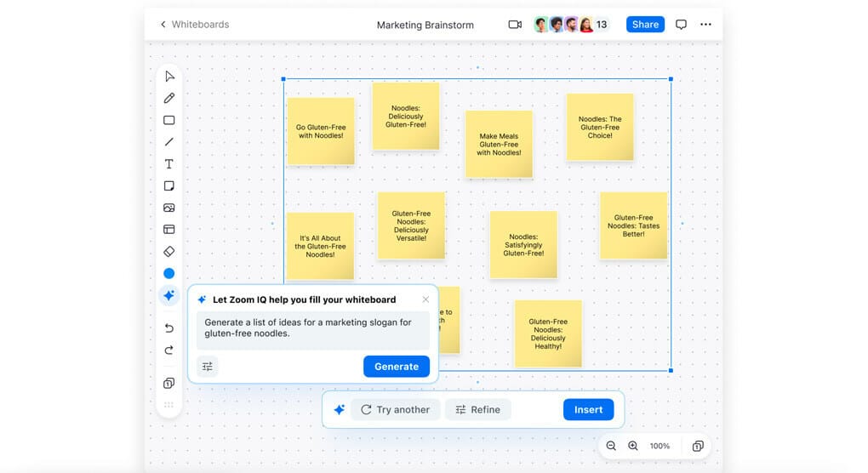Toggle the Zoom IQ sparkle tool

pos(169,295)
